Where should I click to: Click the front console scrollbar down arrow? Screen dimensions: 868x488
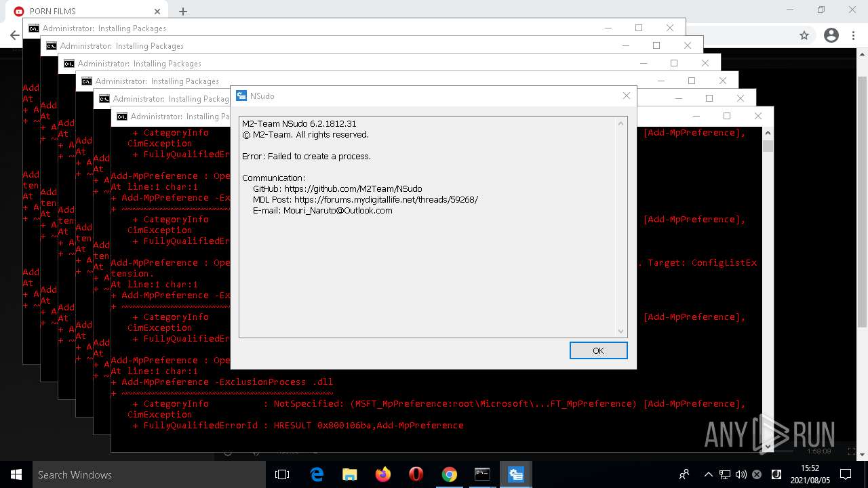tap(768, 446)
